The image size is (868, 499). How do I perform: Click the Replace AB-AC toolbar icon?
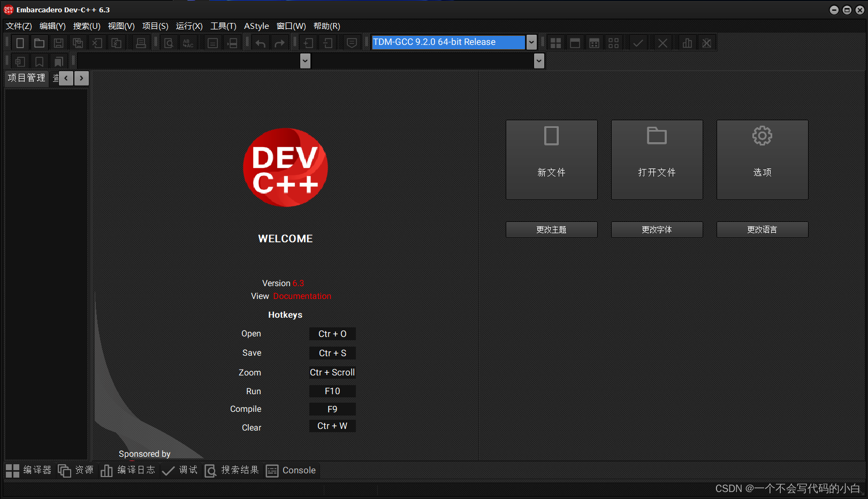pyautogui.click(x=188, y=43)
